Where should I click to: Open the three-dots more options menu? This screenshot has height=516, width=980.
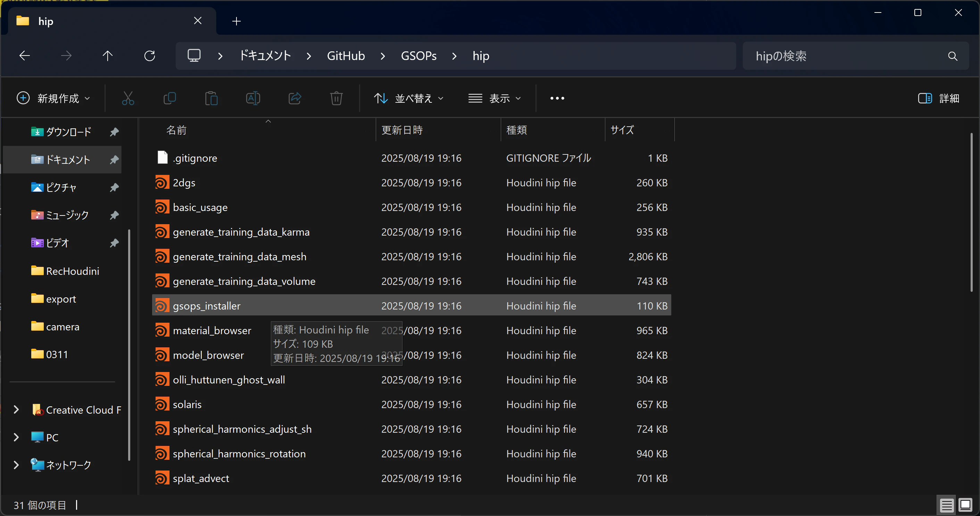coord(557,99)
